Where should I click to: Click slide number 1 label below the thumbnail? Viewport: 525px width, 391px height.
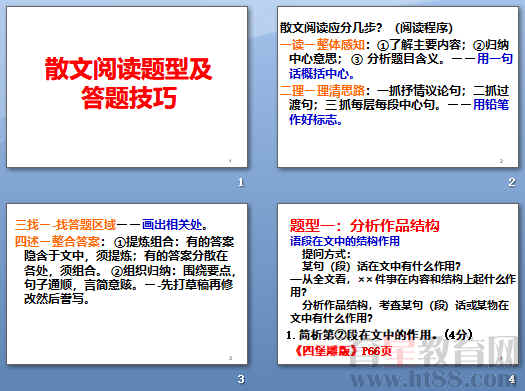tap(241, 182)
